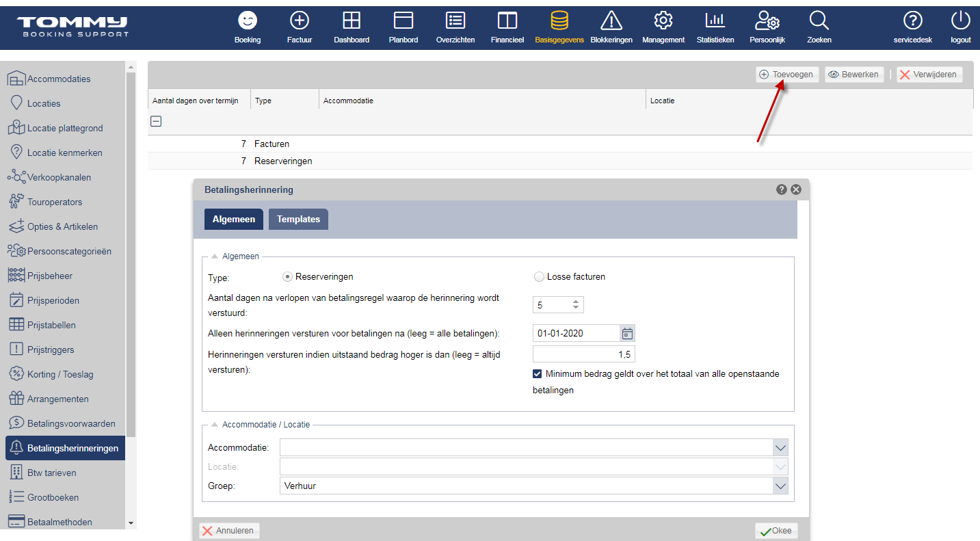980x541 pixels.
Task: Open the Zoeken magnifier icon
Action: point(819,21)
